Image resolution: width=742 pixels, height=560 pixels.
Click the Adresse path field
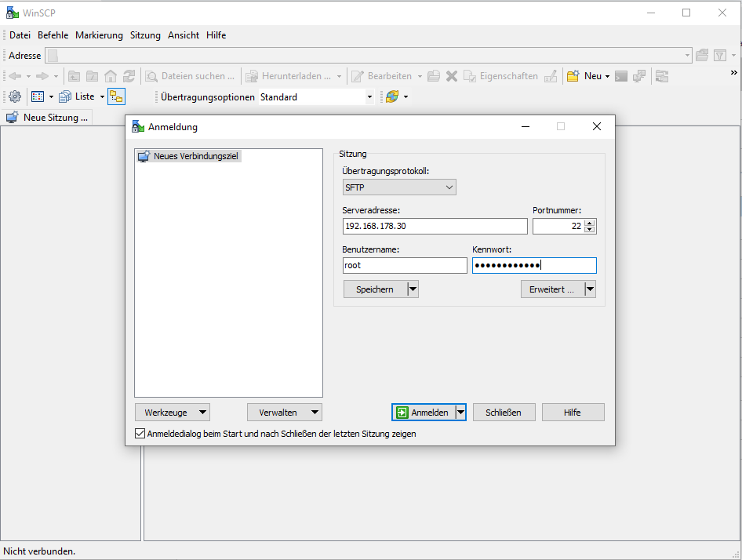click(369, 56)
